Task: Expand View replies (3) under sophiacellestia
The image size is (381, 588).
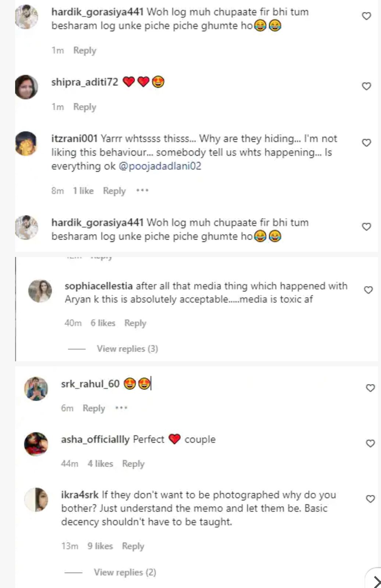Action: pos(127,349)
